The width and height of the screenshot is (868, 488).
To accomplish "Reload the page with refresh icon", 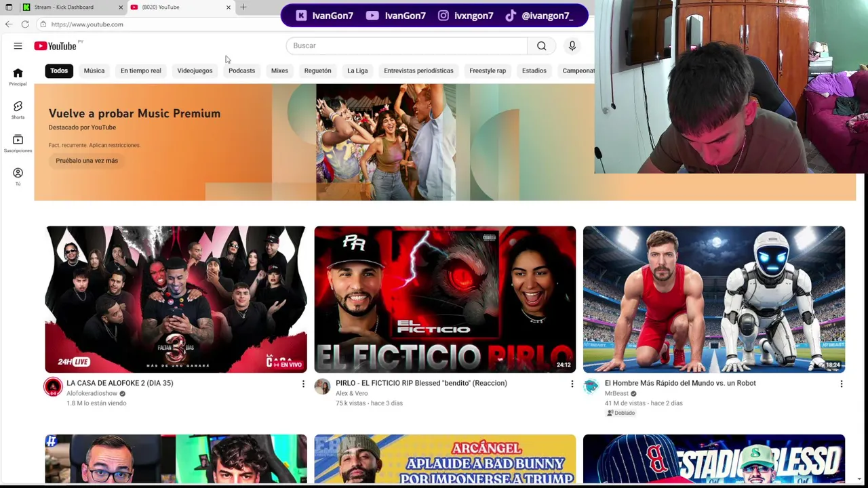I will (25, 24).
